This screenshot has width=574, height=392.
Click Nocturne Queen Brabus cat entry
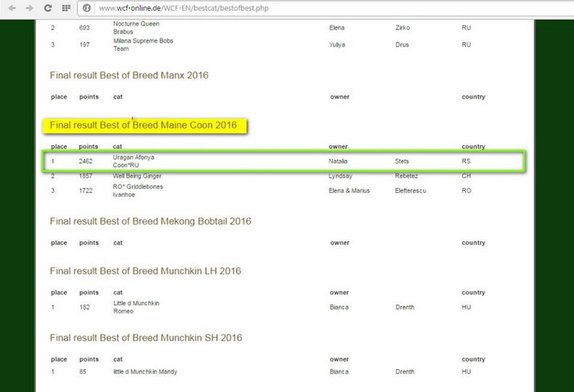[138, 27]
